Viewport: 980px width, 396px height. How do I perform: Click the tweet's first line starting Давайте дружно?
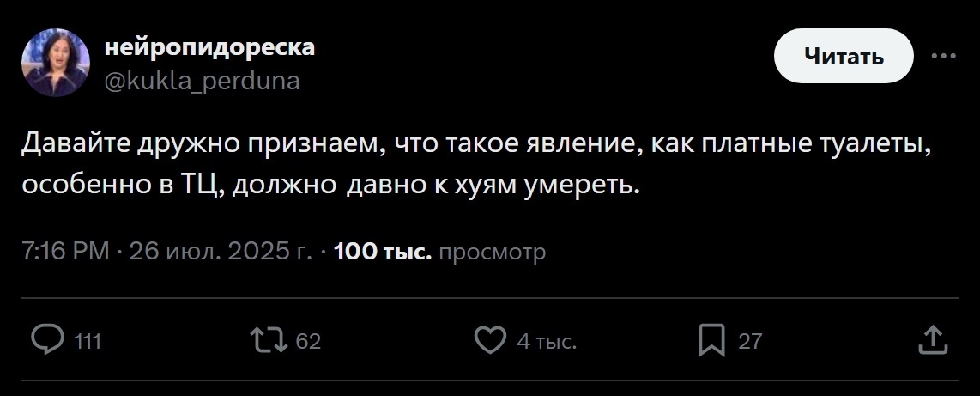(476, 143)
